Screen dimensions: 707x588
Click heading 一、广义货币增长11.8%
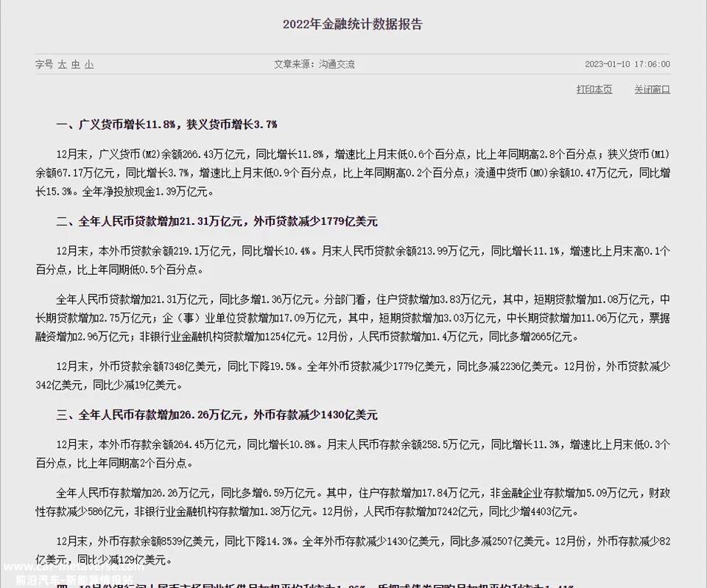pyautogui.click(x=116, y=125)
